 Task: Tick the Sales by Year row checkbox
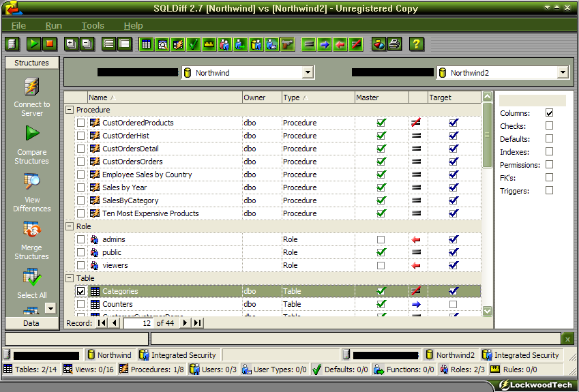pyautogui.click(x=81, y=187)
